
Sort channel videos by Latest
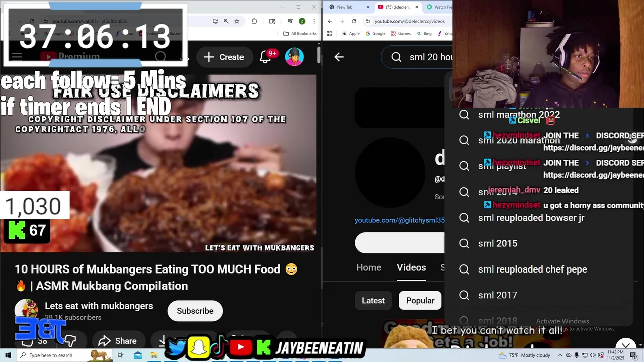pos(373,301)
